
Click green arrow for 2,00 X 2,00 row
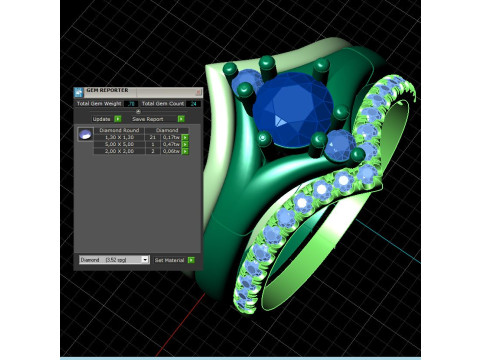tap(185, 151)
